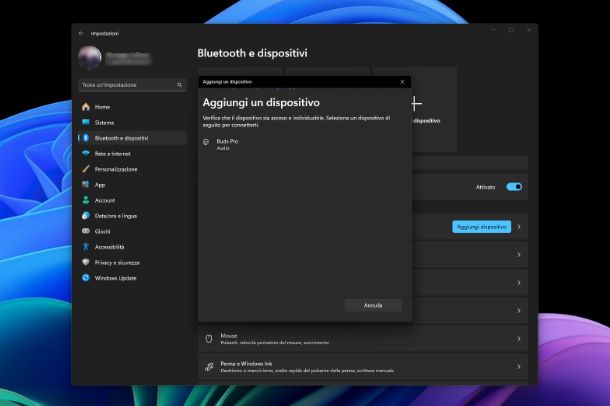Click the Annulla button
The image size is (610, 406).
tap(373, 305)
